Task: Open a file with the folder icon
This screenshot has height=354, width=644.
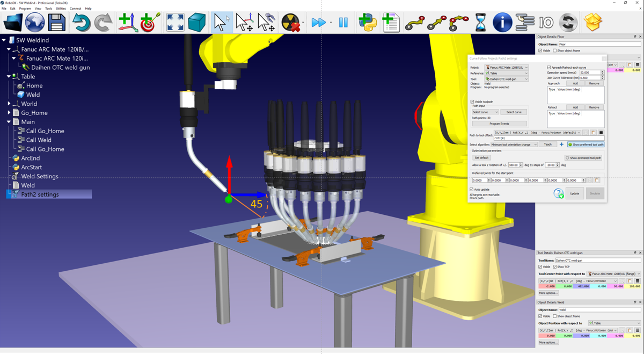Action: coord(13,23)
